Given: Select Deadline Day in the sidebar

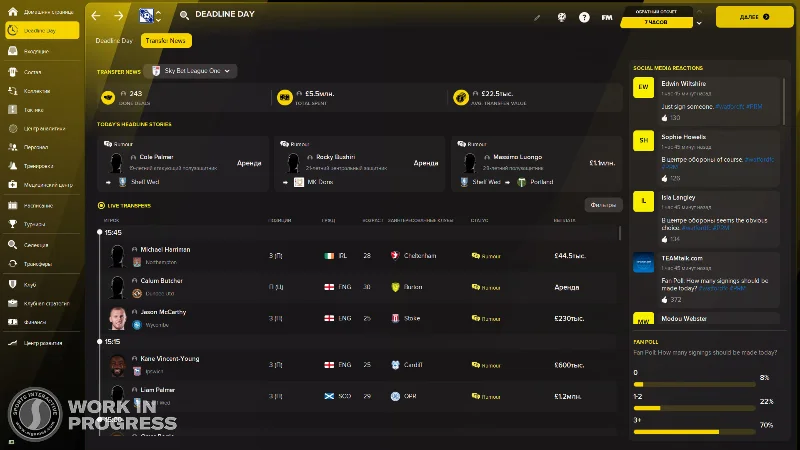Looking at the screenshot, I should point(42,31).
